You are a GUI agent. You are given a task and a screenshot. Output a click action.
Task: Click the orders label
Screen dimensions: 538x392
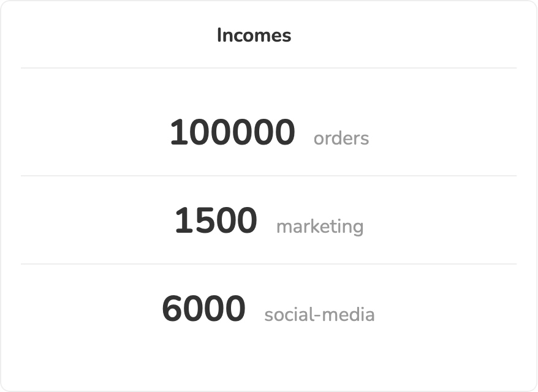(341, 138)
